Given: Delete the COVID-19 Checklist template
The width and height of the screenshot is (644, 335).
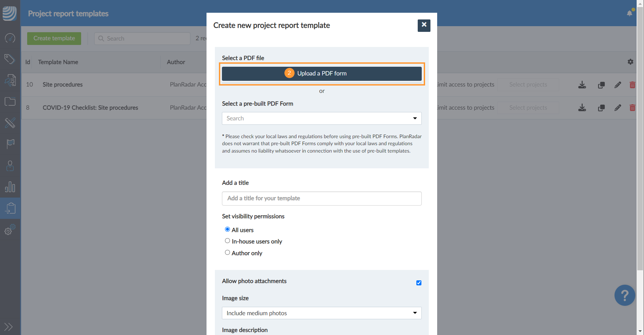Looking at the screenshot, I should click(x=632, y=108).
